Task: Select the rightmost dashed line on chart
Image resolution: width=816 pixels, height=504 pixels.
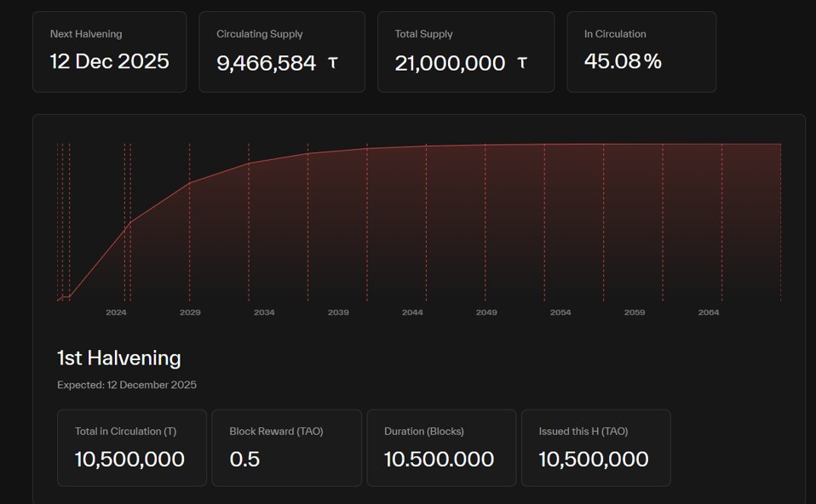Action: point(780,221)
